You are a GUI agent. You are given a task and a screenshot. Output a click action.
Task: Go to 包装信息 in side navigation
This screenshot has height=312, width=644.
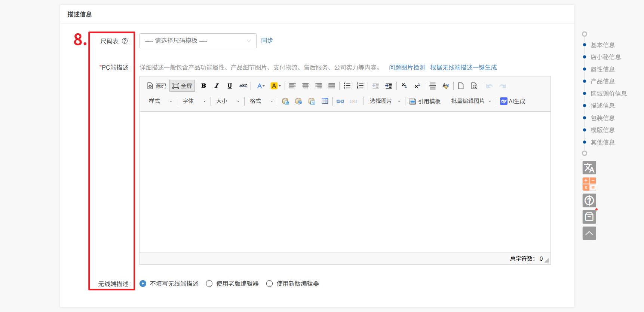(602, 118)
